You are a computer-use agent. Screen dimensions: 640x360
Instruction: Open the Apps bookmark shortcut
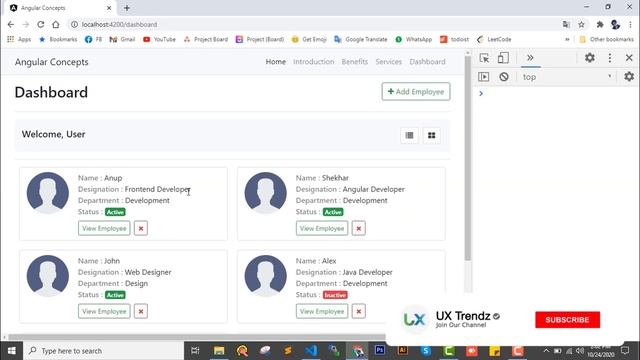(x=19, y=40)
